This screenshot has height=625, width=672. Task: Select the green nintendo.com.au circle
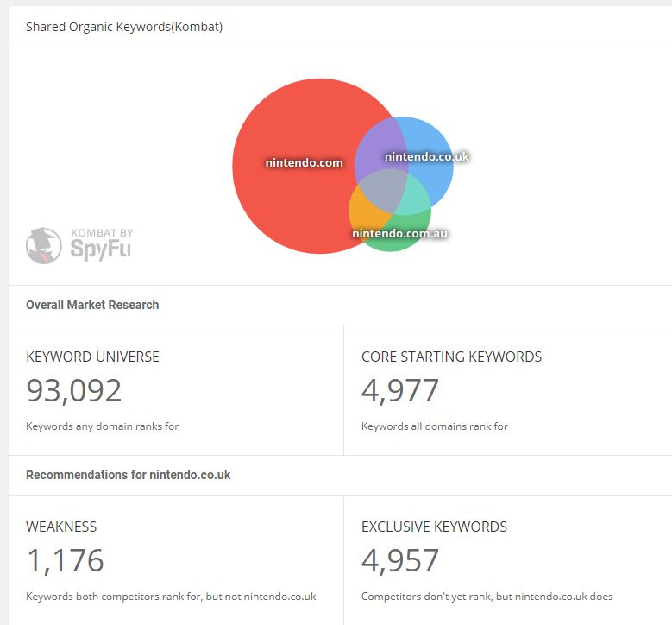[x=393, y=244]
